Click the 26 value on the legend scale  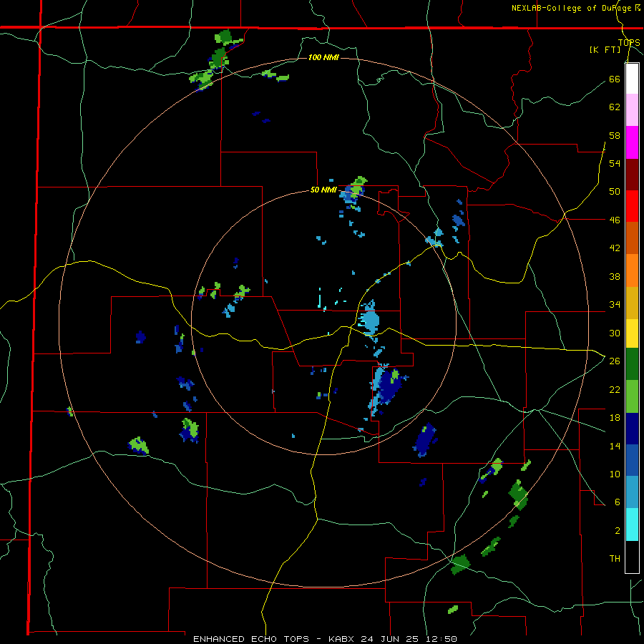coord(615,361)
